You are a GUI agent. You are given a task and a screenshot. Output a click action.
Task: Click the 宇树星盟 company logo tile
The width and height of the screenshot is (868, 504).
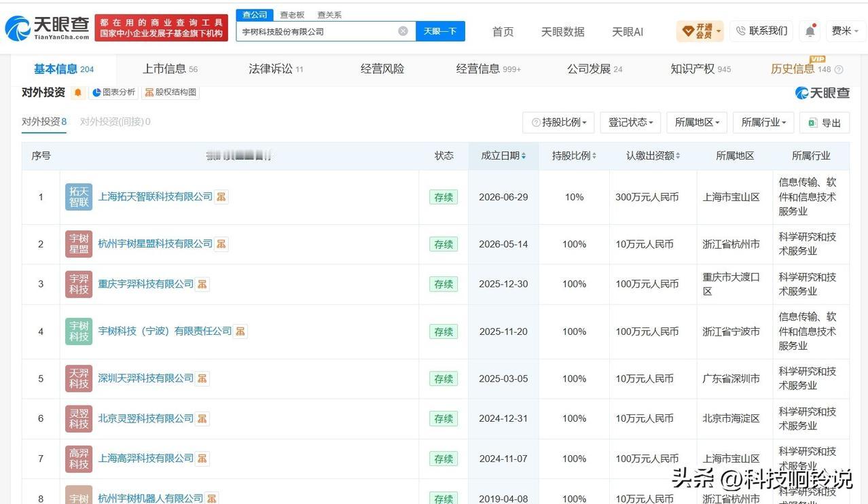[79, 244]
